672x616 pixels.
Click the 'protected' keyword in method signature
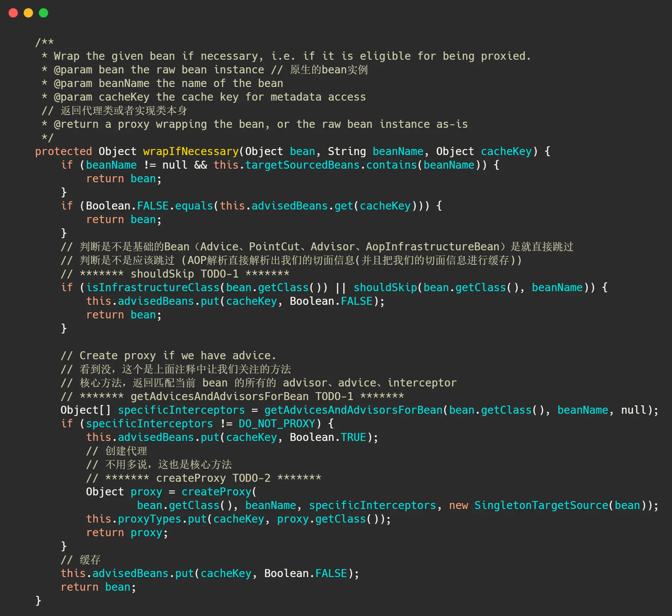(x=63, y=151)
